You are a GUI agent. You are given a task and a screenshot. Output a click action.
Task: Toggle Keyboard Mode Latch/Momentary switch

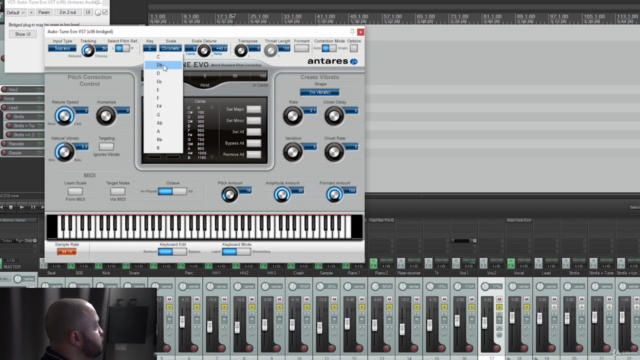click(236, 251)
